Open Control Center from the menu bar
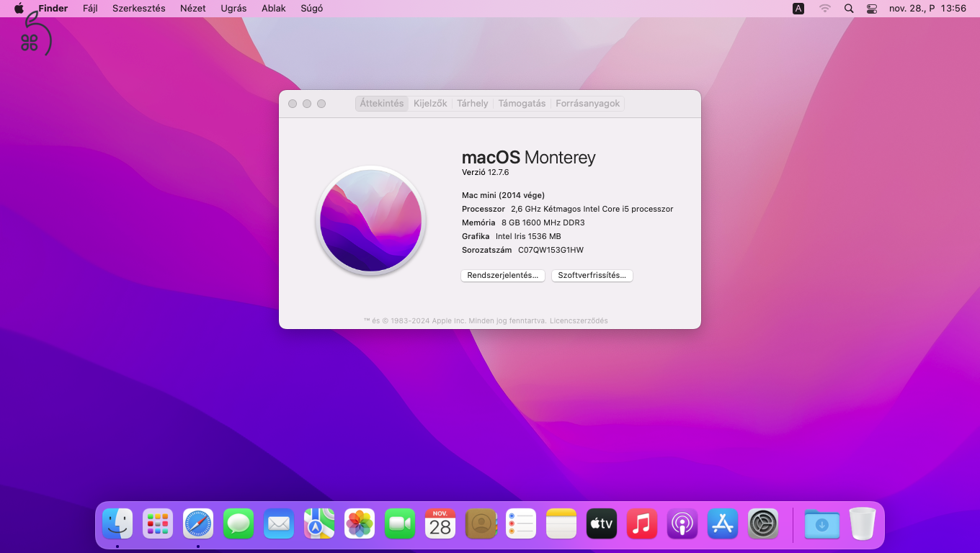This screenshot has height=553, width=980. pyautogui.click(x=872, y=8)
